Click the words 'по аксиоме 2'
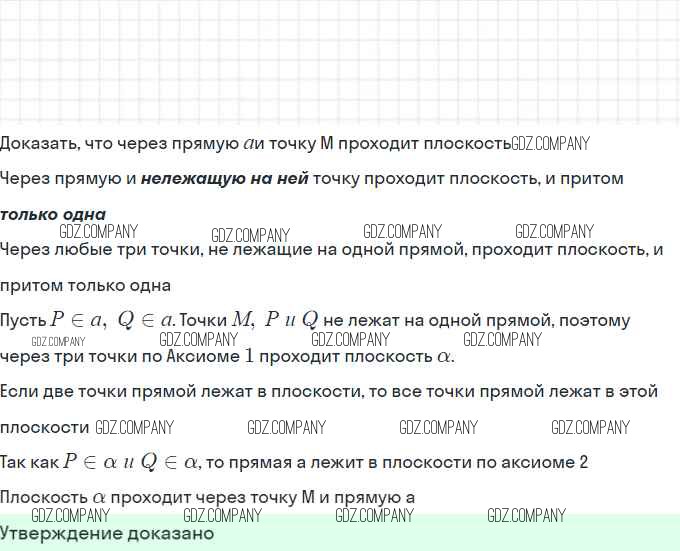This screenshot has width=680, height=551. coord(536,462)
